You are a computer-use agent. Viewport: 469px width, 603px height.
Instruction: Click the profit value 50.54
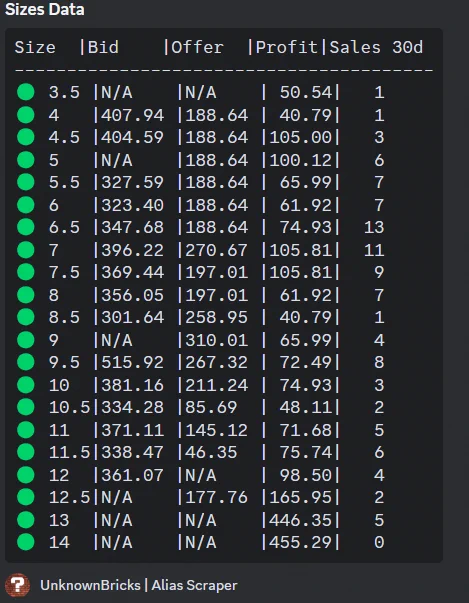pyautogui.click(x=306, y=93)
